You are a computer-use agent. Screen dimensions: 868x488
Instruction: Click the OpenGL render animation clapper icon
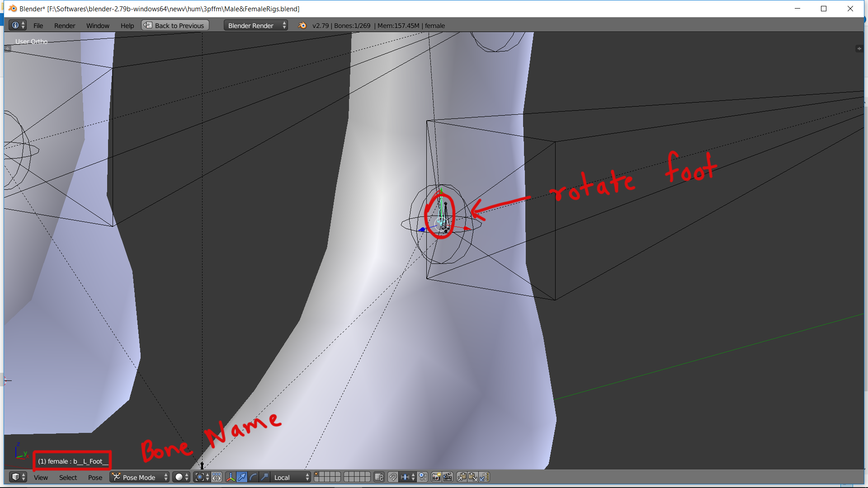pyautogui.click(x=448, y=477)
